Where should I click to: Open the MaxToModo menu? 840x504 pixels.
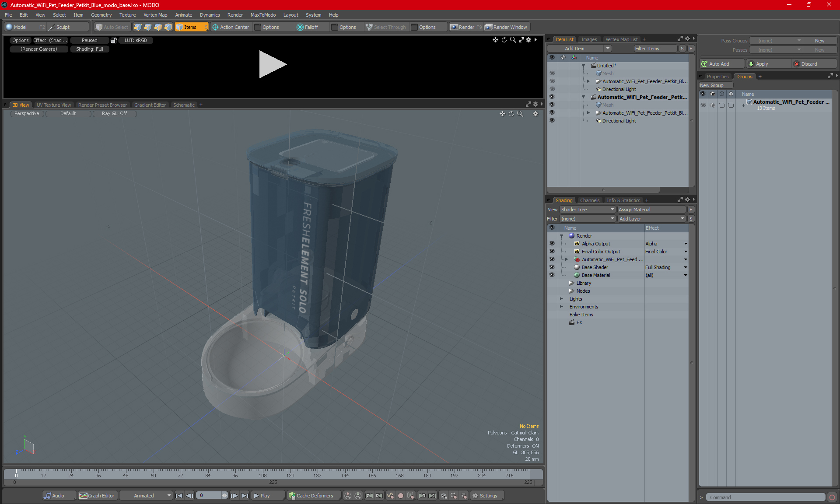pyautogui.click(x=263, y=15)
